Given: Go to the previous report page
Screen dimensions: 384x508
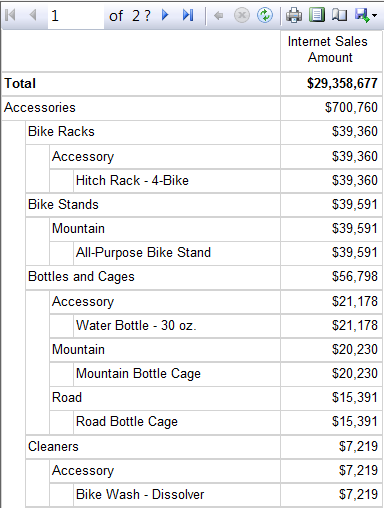Looking at the screenshot, I should tap(33, 15).
